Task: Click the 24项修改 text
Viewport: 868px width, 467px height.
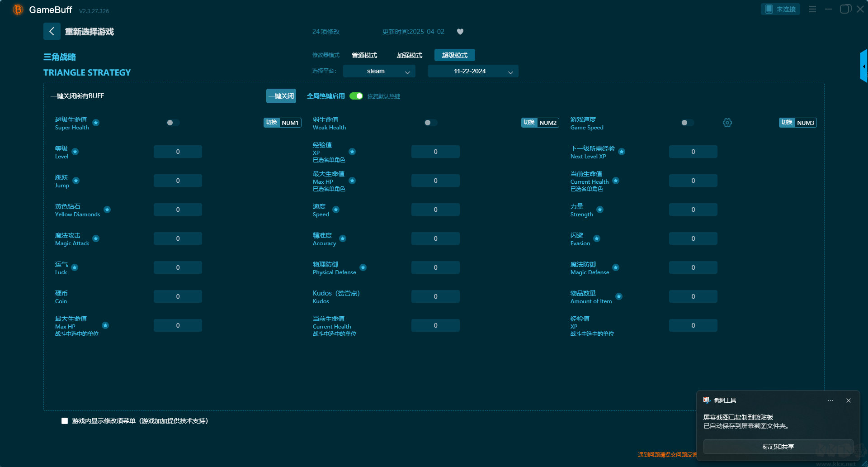Action: point(326,32)
